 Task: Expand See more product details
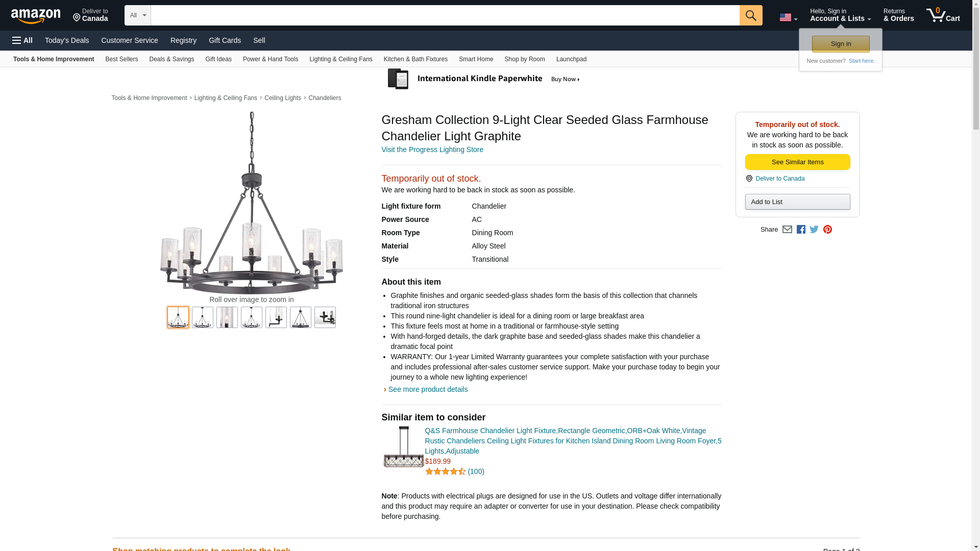pos(428,389)
